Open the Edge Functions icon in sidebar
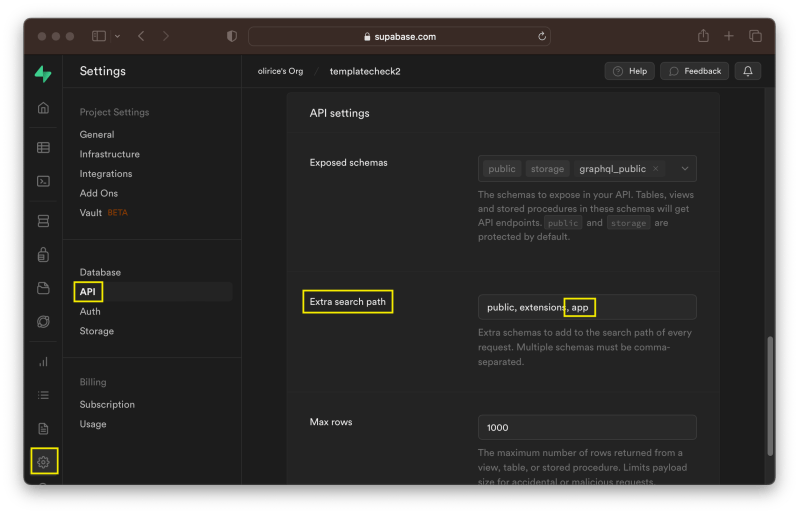This screenshot has height=514, width=799. 43,322
